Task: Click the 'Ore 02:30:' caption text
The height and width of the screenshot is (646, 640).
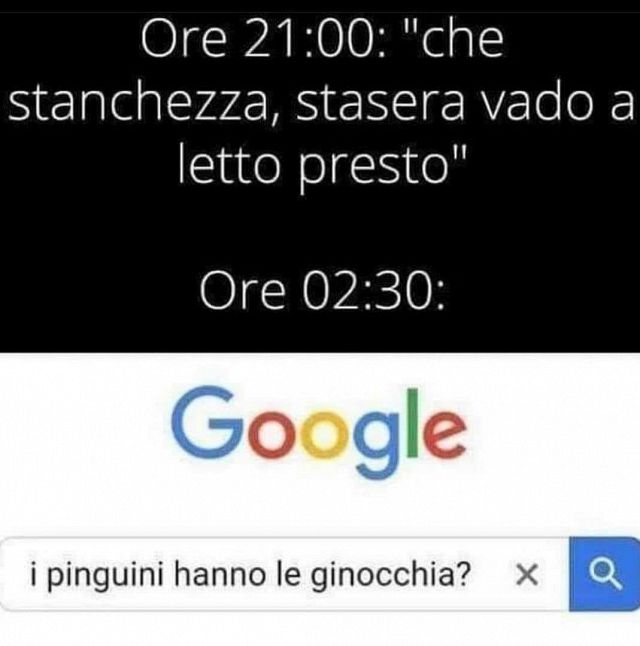Action: pyautogui.click(x=322, y=291)
